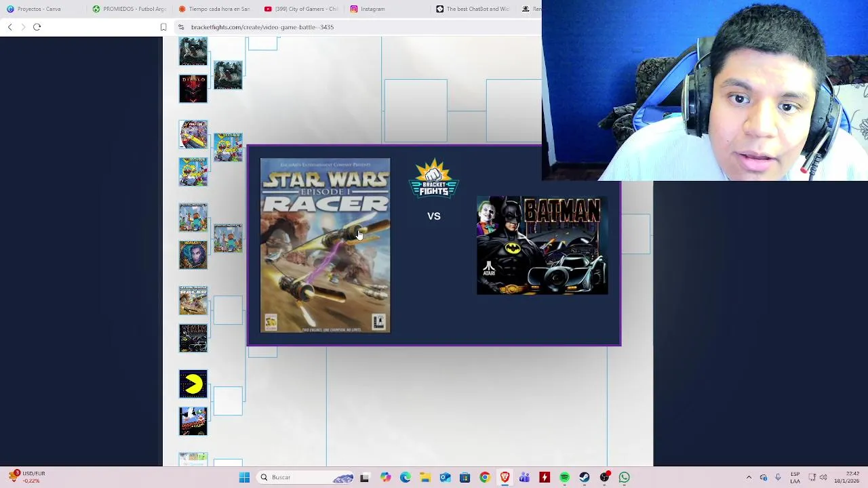This screenshot has height=488, width=868.
Task: Expand the hidden system tray icons chevron
Action: (749, 478)
